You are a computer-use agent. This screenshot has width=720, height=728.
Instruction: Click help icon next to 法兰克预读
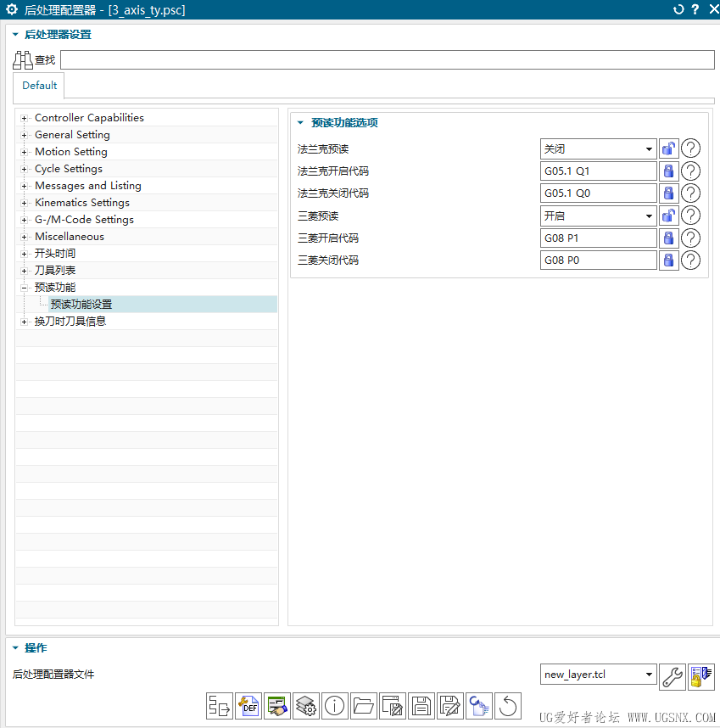click(691, 148)
